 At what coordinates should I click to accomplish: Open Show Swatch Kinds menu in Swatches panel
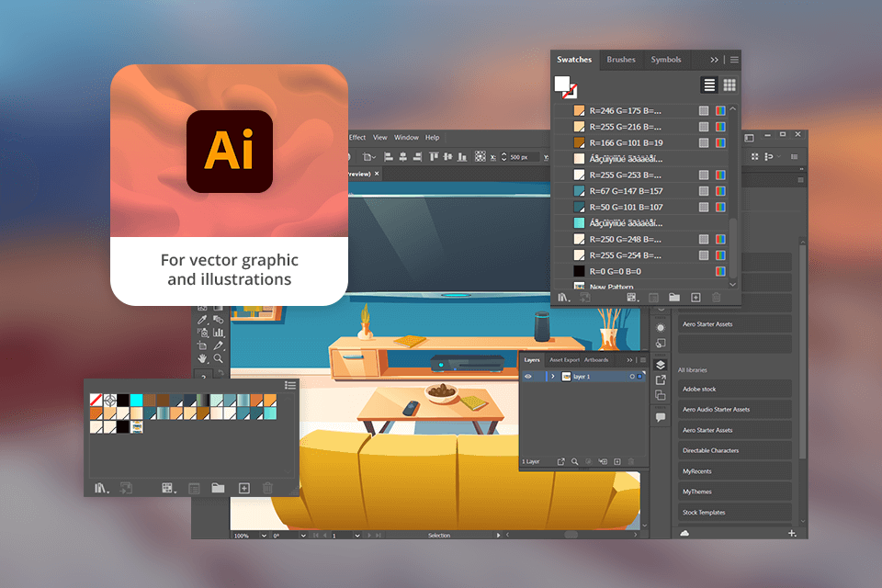tap(633, 297)
